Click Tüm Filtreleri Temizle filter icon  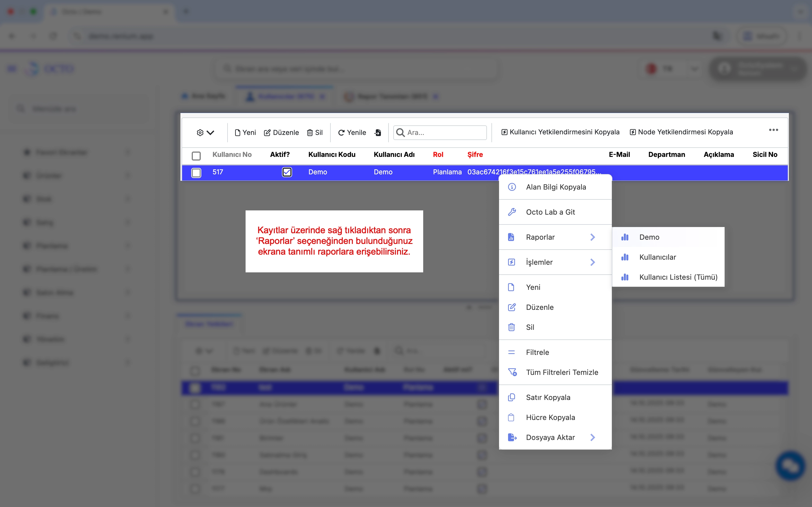click(x=512, y=372)
